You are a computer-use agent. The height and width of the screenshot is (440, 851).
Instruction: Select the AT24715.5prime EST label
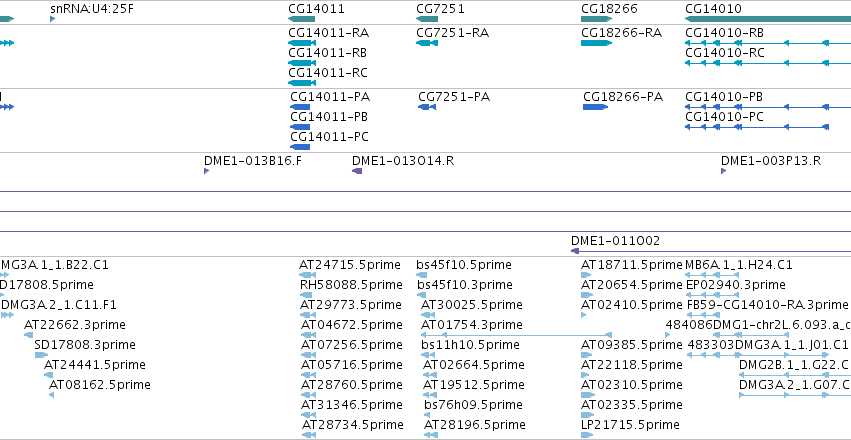click(350, 265)
